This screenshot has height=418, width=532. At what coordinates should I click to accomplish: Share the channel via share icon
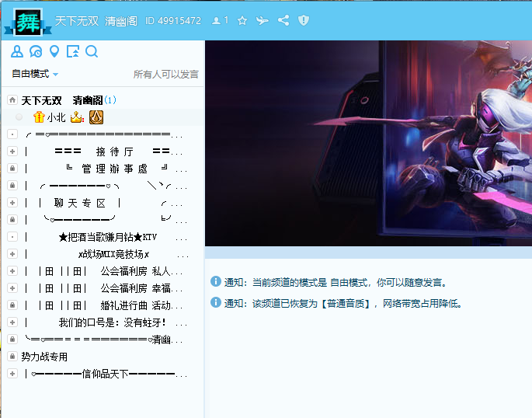283,20
